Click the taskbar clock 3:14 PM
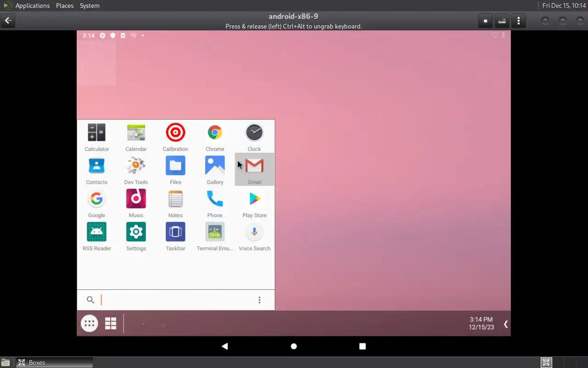 481,319
